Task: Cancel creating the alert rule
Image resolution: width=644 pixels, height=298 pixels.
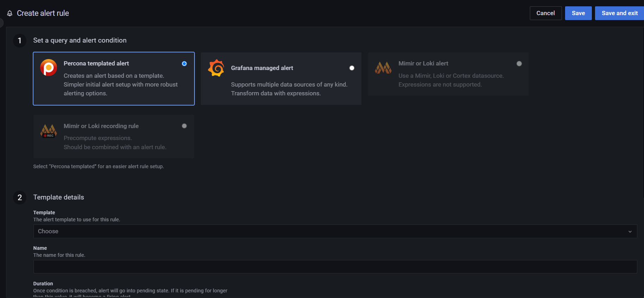Action: pyautogui.click(x=545, y=13)
